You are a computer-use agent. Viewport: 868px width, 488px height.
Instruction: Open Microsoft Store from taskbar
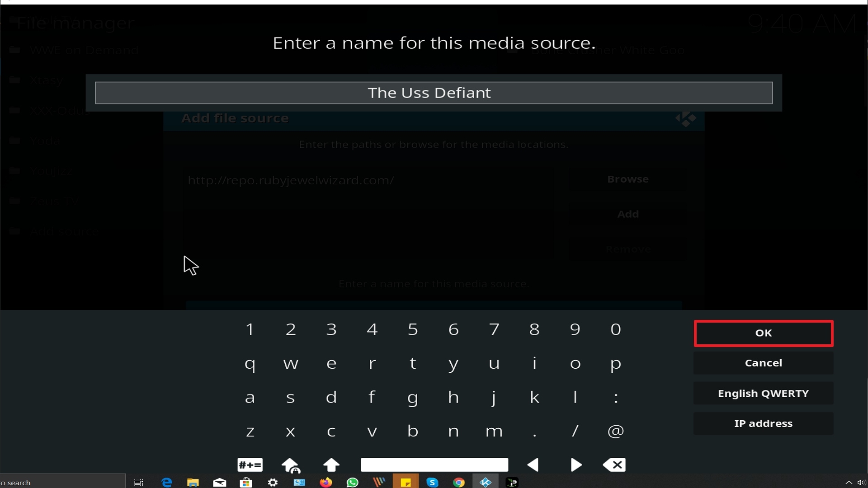tap(246, 482)
